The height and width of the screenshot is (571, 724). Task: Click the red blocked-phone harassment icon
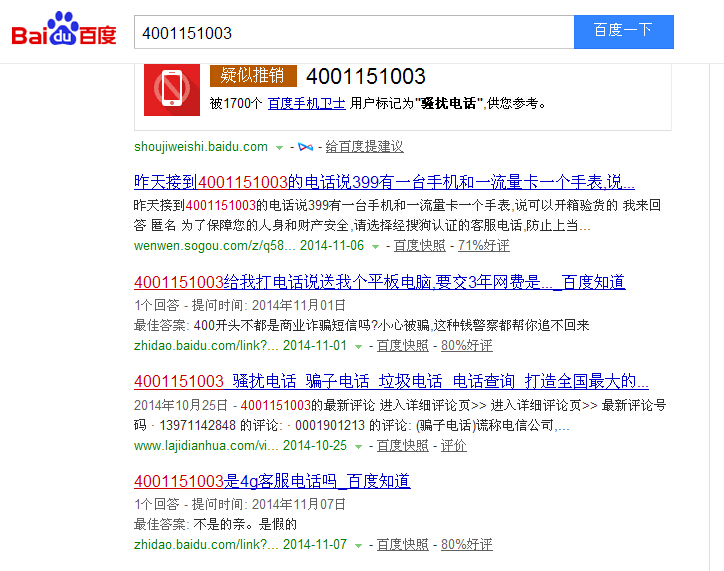click(x=172, y=90)
